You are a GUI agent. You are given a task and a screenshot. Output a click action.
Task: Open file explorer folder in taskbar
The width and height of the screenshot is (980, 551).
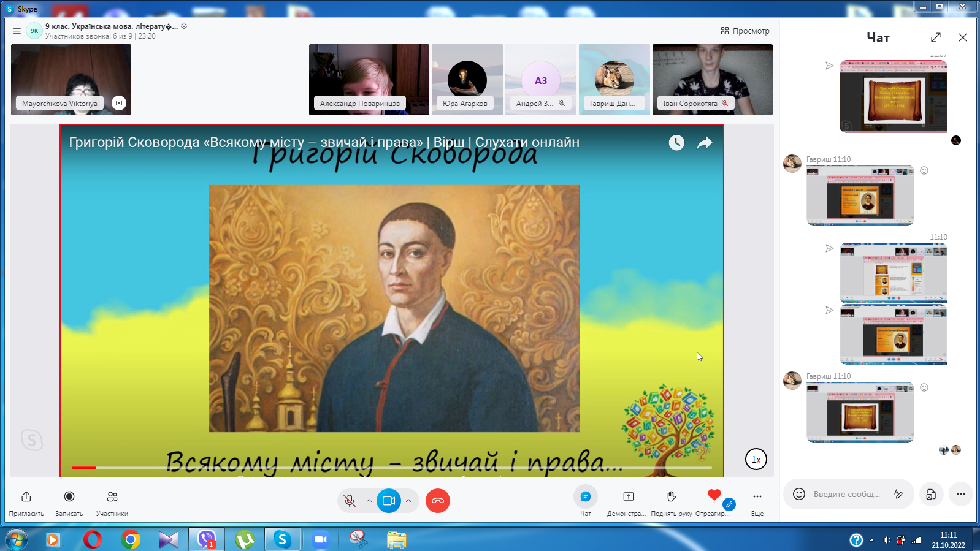pos(397,539)
